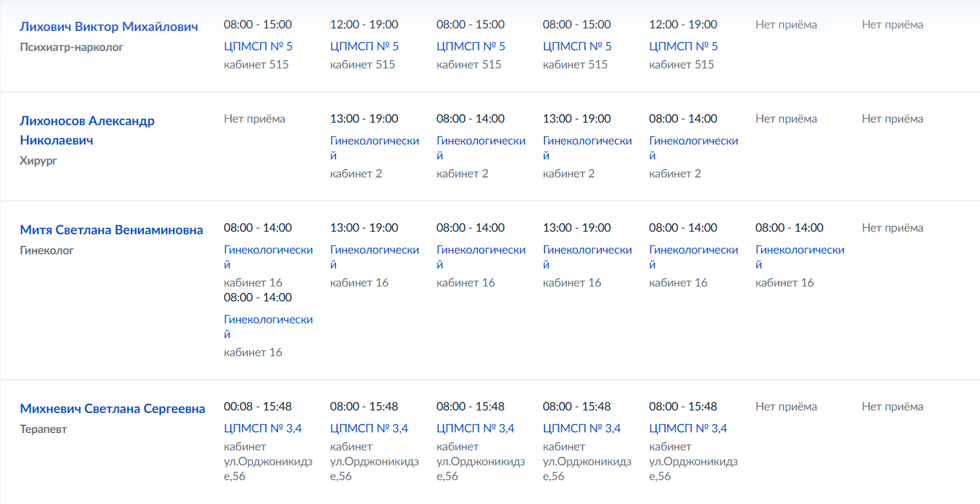This screenshot has height=504, width=980.
Task: Select 08:00 - 15:00 time in Лихович's third column
Action: pos(470,25)
